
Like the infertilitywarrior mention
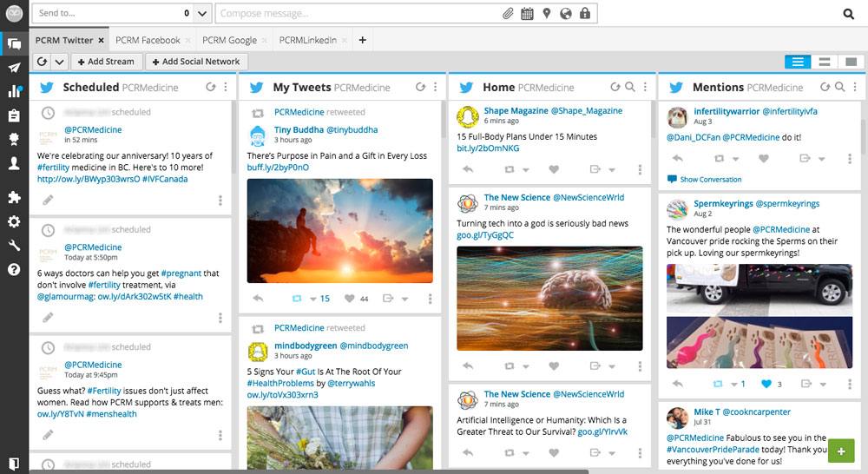(763, 158)
